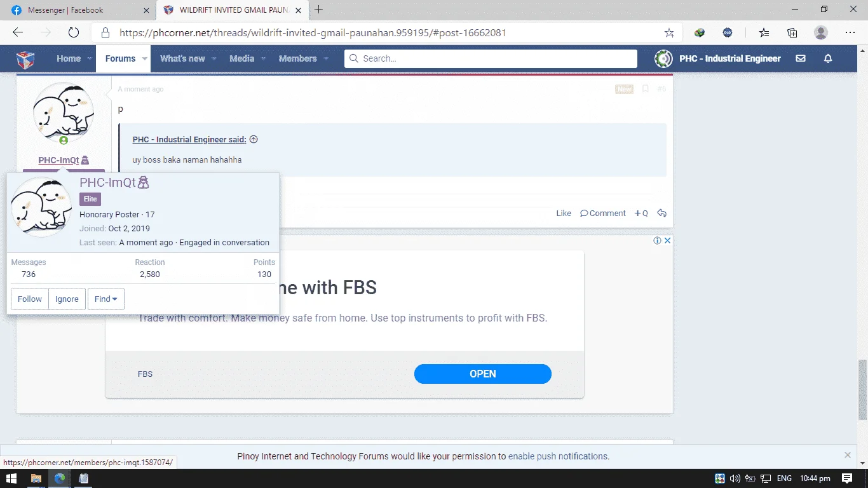The height and width of the screenshot is (488, 868).
Task: Select the WILDRIFT INVITED GMAIL tab
Action: tap(232, 10)
